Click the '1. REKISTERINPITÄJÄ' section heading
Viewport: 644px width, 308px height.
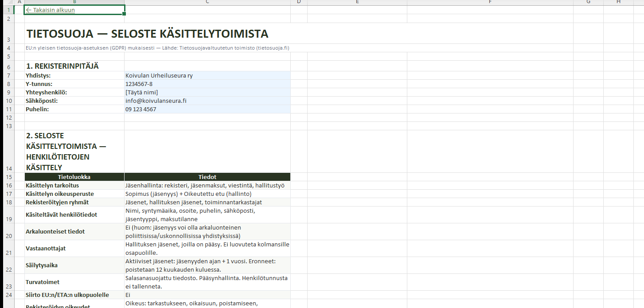point(62,66)
